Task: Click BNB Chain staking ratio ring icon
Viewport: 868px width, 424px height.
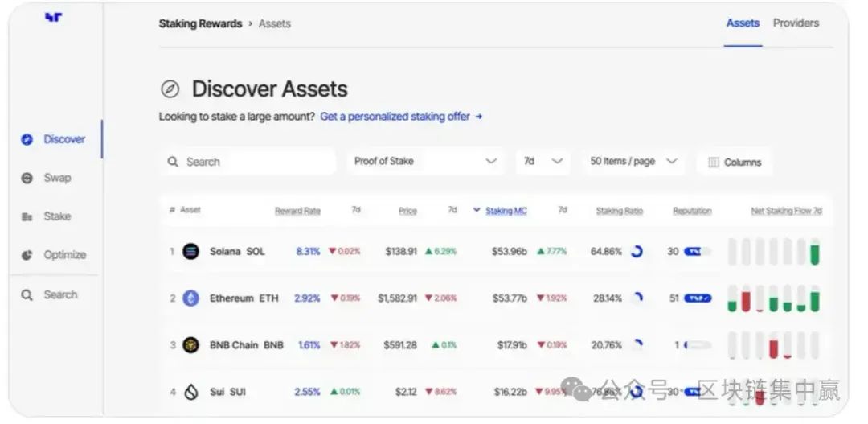Action: click(637, 344)
